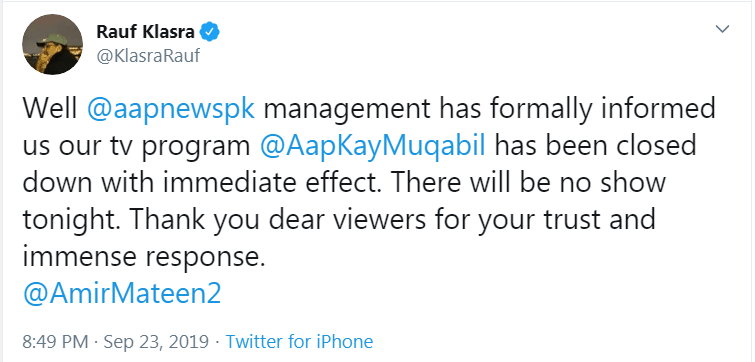Click the text "us our tv program"
The width and height of the screenshot is (755, 362).
136,147
